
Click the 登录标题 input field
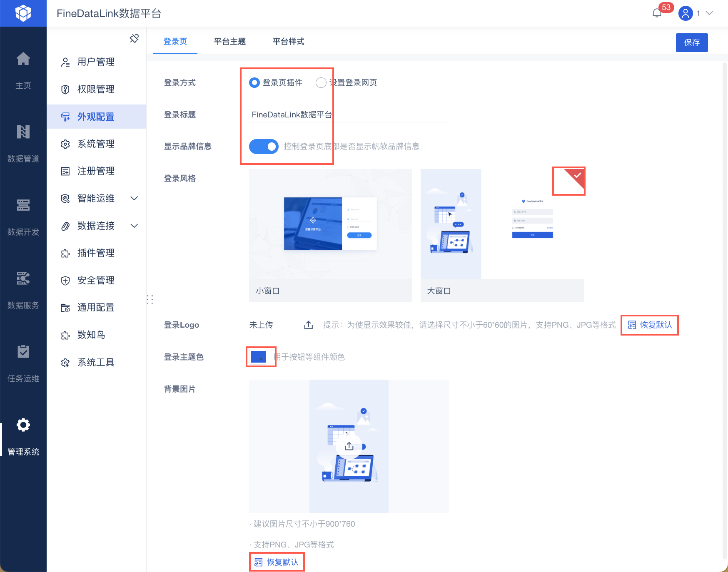click(349, 115)
